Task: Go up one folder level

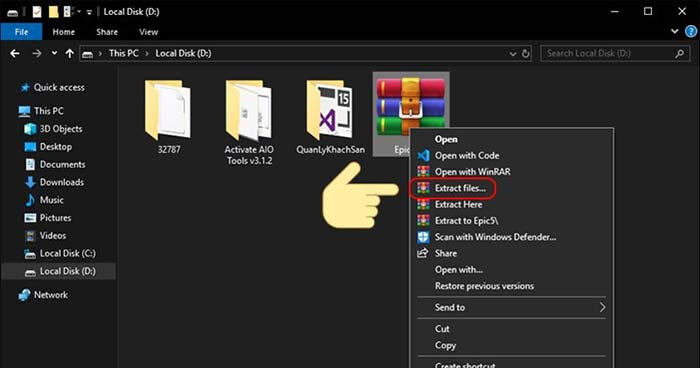Action: (70, 54)
